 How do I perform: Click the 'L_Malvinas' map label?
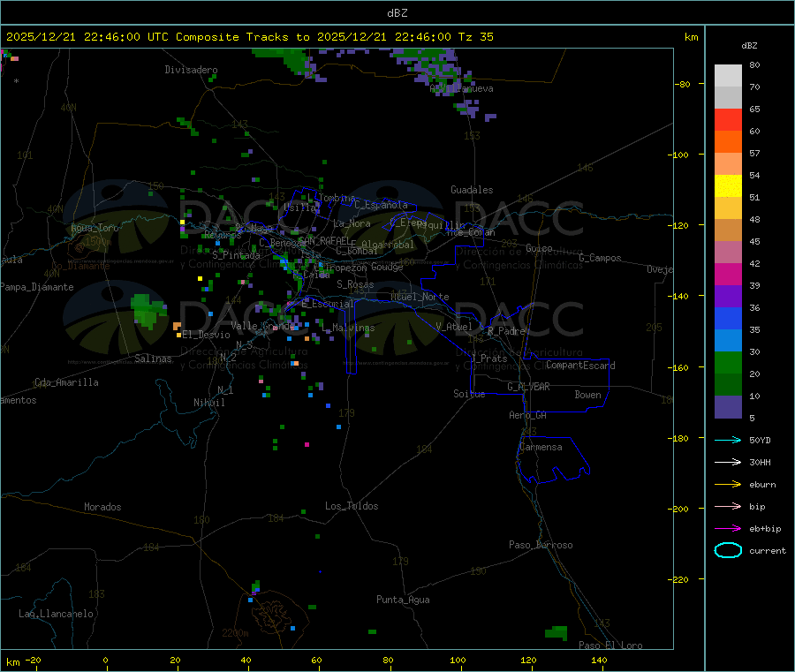[x=348, y=328]
